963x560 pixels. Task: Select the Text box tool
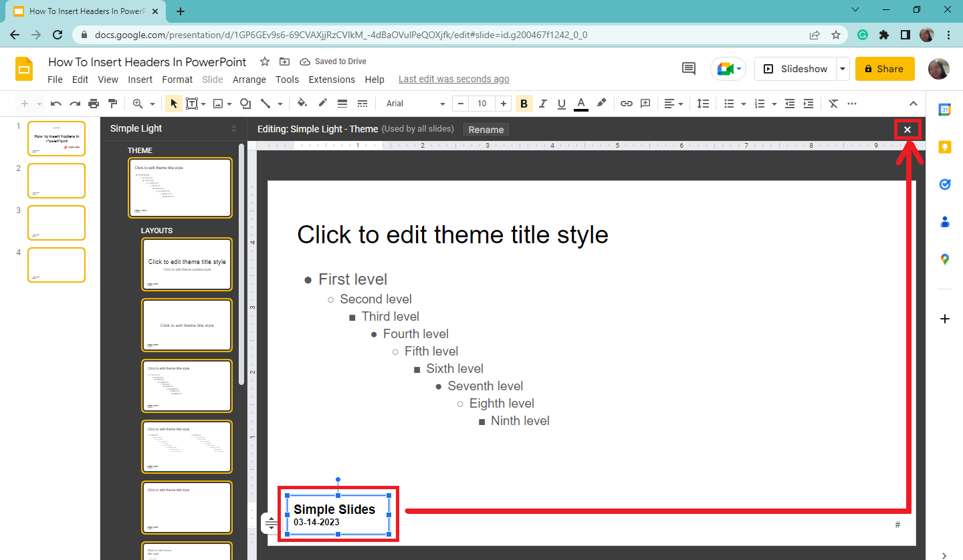point(193,104)
